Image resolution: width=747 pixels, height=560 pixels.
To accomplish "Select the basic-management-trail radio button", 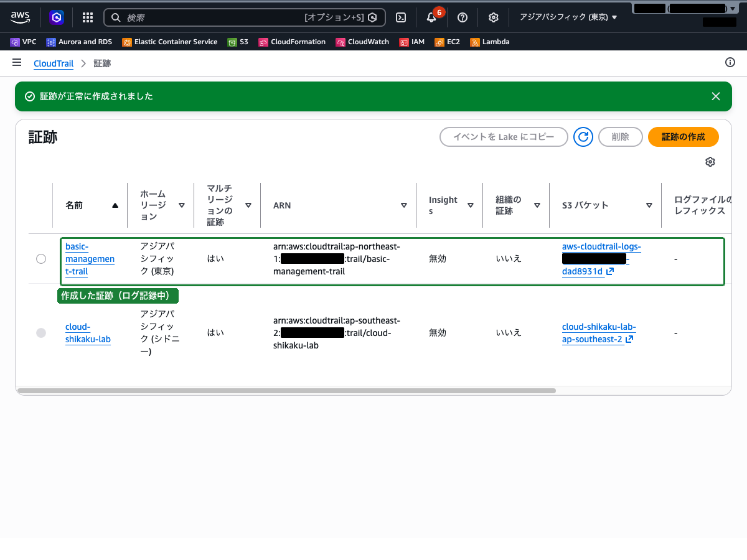I will (41, 259).
